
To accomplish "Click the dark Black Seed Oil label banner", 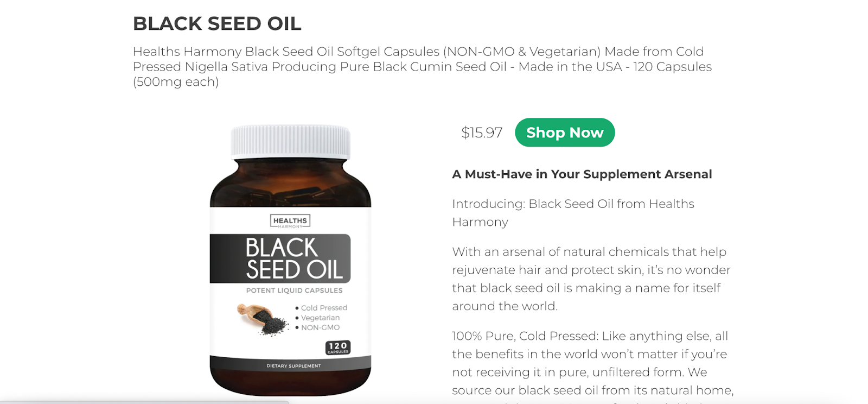I will pyautogui.click(x=280, y=258).
